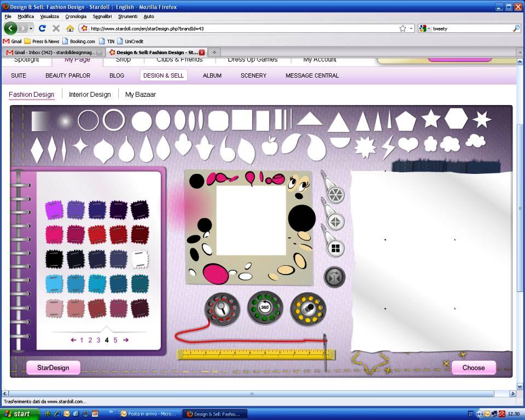Open the Segnalibri menu

click(102, 16)
